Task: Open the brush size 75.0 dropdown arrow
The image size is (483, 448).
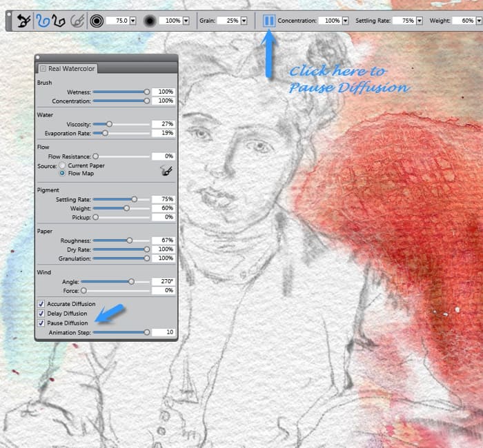Action: coord(132,21)
